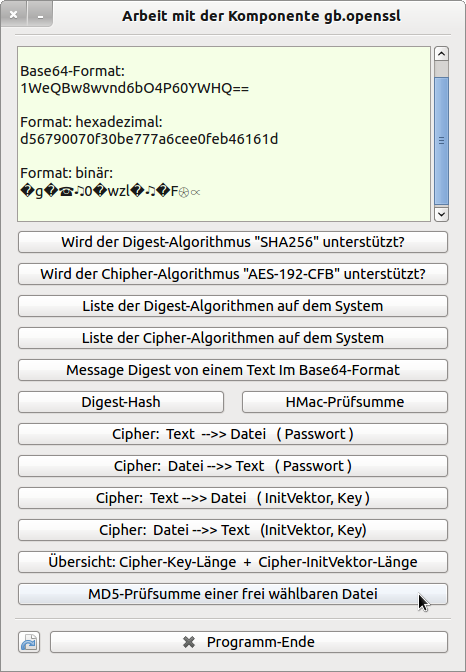Close the window with the X button
466x672 pixels.
14,15
